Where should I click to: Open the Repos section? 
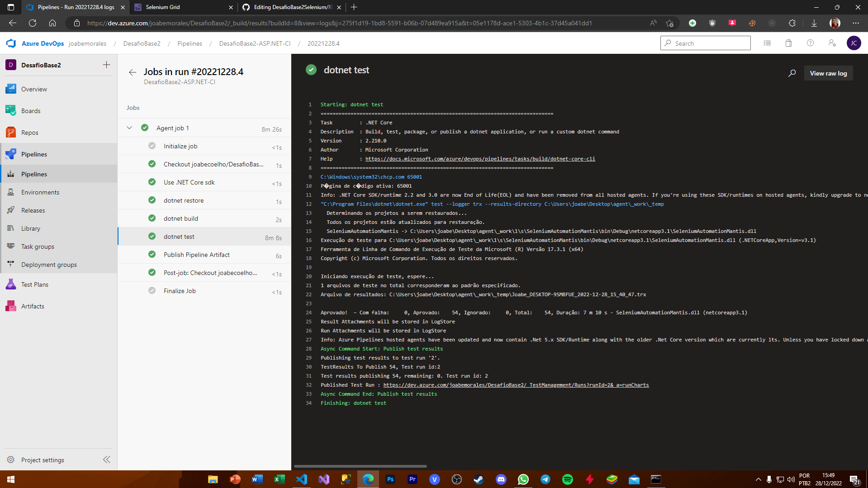(x=29, y=132)
